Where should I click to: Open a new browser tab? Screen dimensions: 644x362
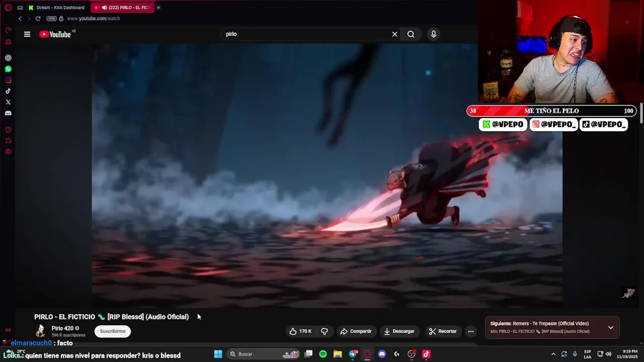(x=158, y=8)
